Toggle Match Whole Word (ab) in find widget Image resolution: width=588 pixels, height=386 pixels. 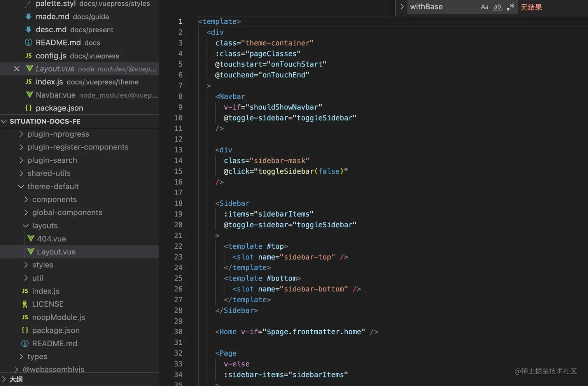click(x=497, y=7)
